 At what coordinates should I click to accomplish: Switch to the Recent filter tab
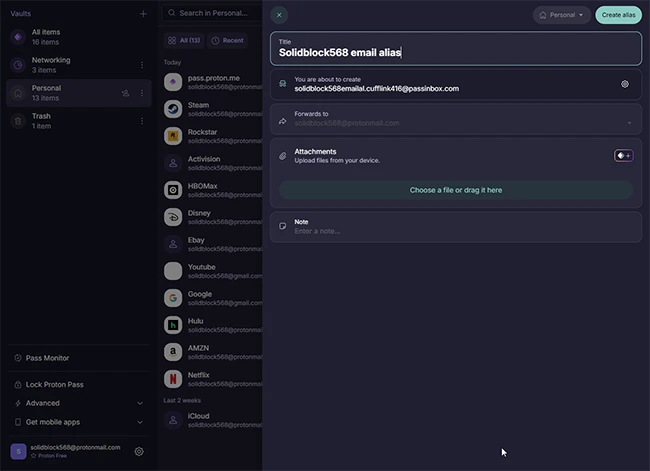click(x=227, y=40)
